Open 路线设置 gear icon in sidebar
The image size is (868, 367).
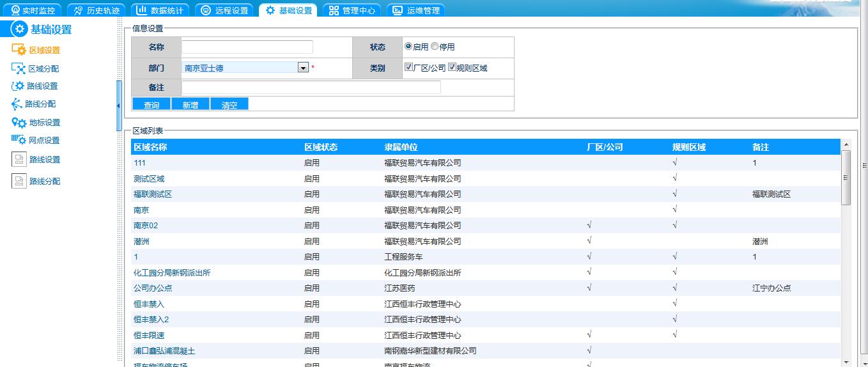pos(18,86)
